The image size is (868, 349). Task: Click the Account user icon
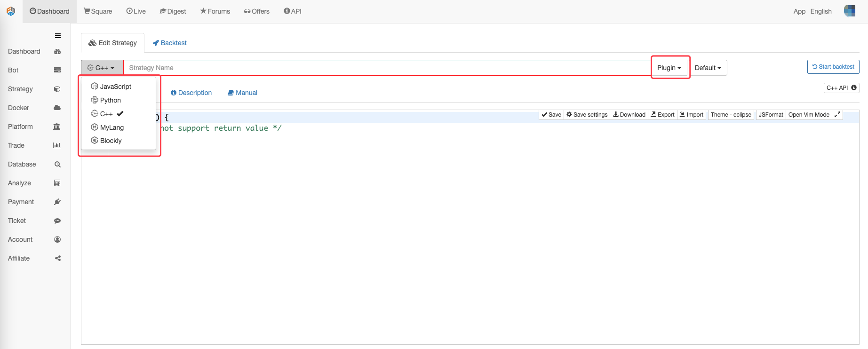[57, 239]
